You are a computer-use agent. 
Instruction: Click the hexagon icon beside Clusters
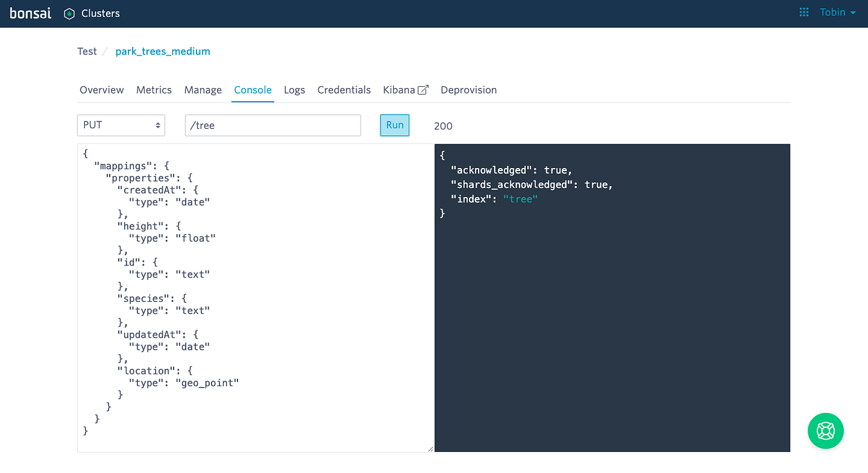(68, 12)
